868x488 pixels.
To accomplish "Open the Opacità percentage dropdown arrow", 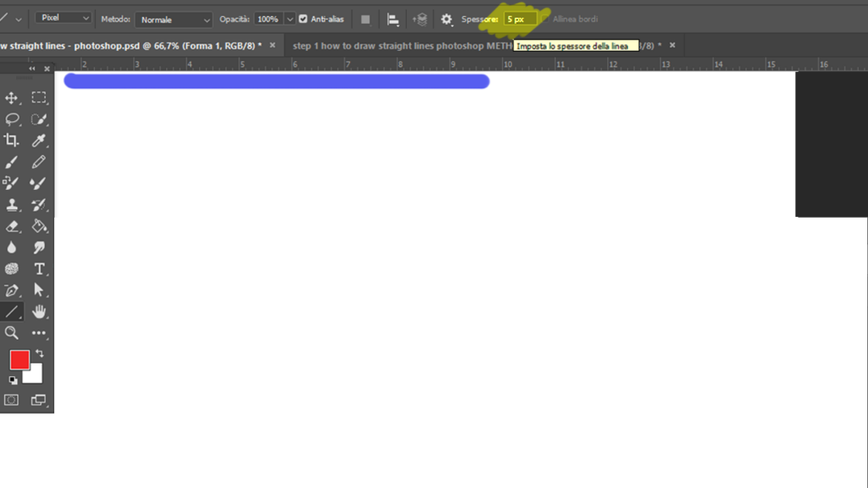I will (291, 19).
